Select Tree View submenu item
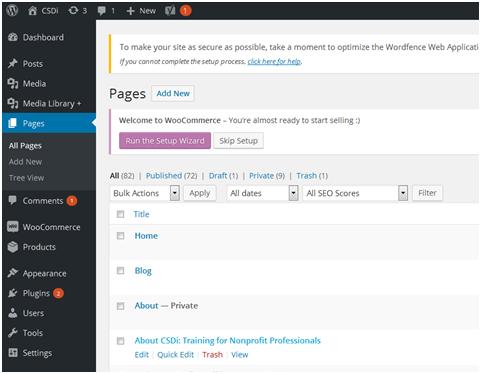This screenshot has width=481, height=374. [26, 178]
